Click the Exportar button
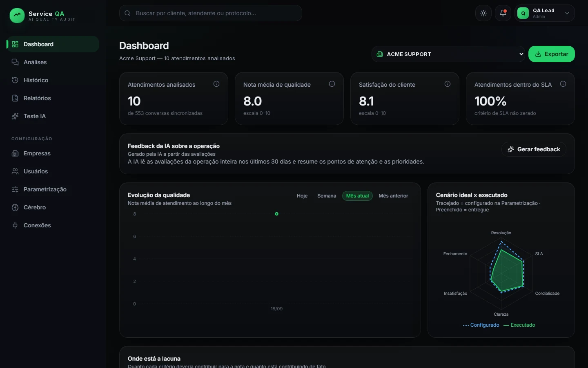 [x=552, y=54]
